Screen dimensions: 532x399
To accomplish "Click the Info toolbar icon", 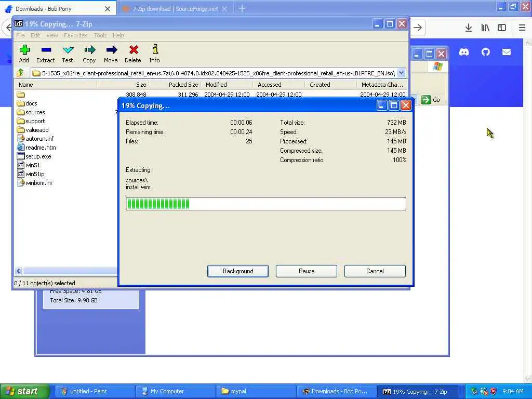I will coord(155,54).
